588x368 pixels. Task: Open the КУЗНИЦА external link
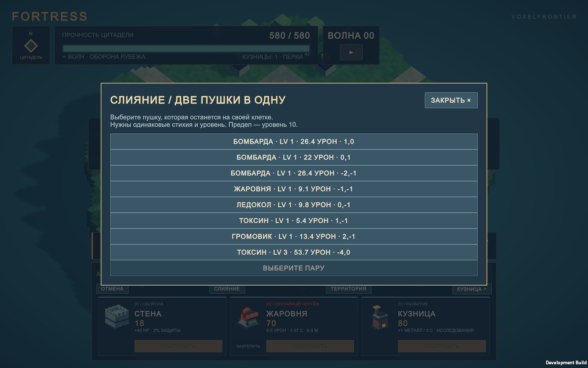[472, 289]
